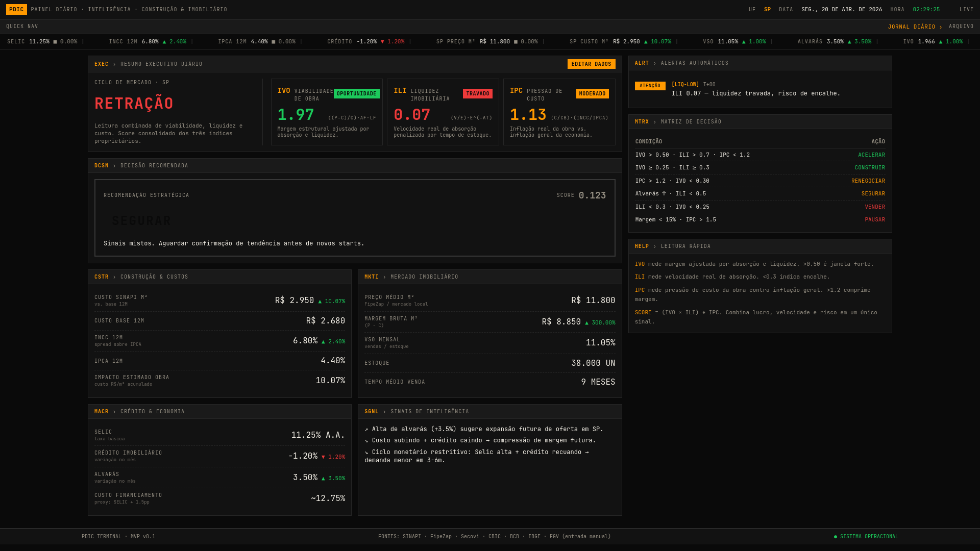
Task: Click Custo SINAPI M² value R$ 2.950
Action: click(294, 300)
